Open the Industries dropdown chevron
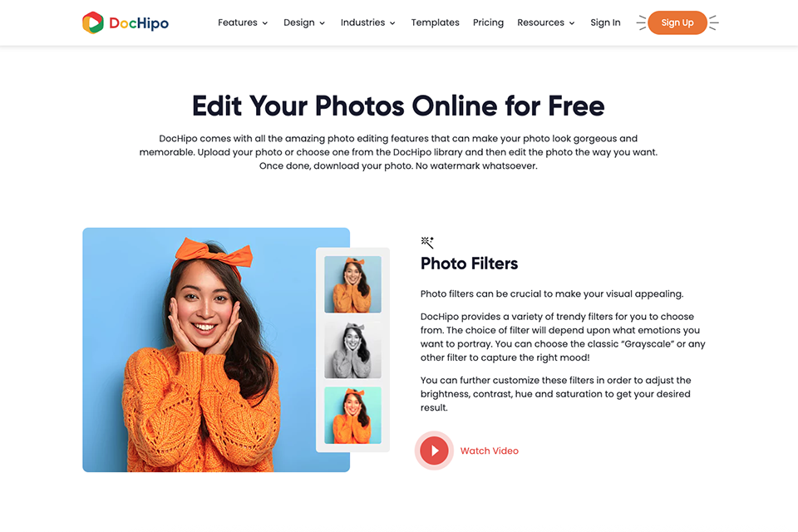Image resolution: width=798 pixels, height=532 pixels. click(x=392, y=23)
